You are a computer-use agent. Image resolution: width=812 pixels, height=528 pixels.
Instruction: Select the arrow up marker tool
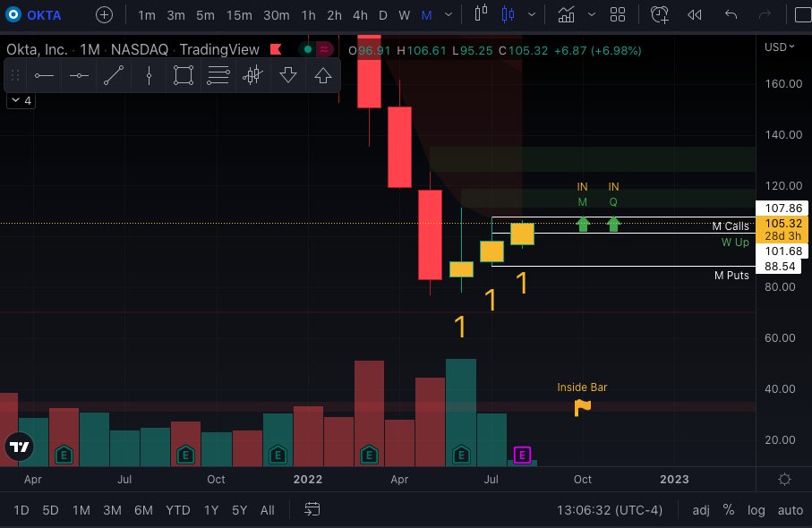(x=322, y=75)
